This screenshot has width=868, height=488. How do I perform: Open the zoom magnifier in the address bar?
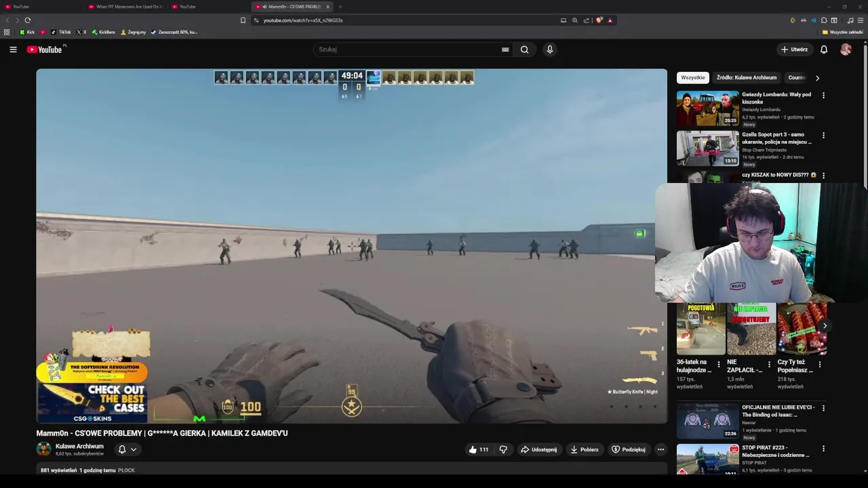point(575,20)
